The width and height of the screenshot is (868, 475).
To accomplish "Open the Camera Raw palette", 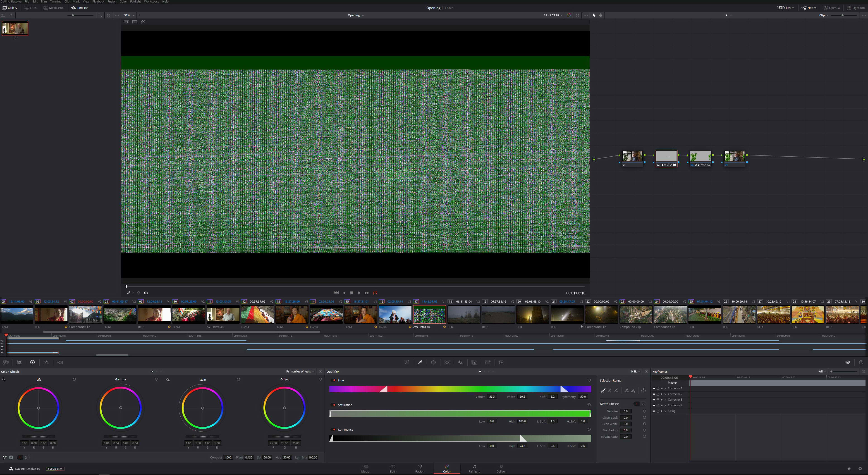I will click(6, 363).
